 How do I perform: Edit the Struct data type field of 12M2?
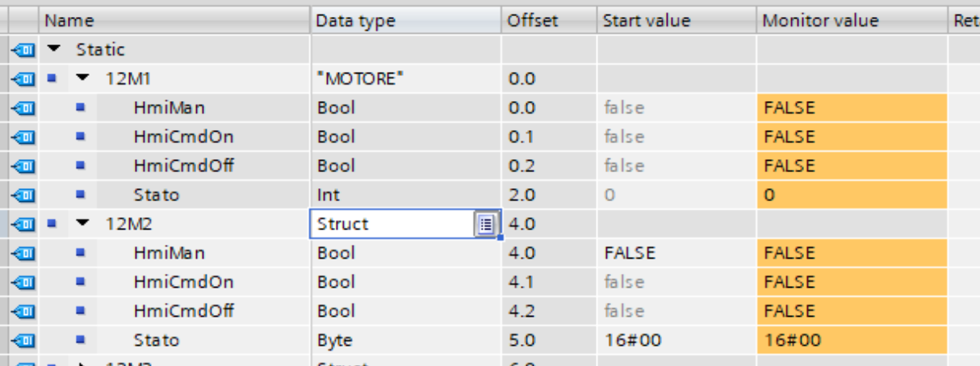pos(392,224)
